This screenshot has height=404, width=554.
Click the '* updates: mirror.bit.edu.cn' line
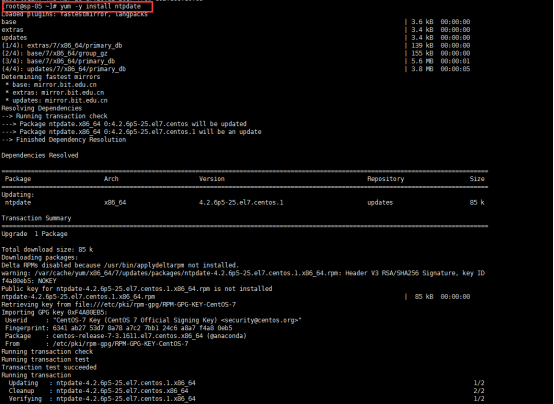pyautogui.click(x=57, y=100)
